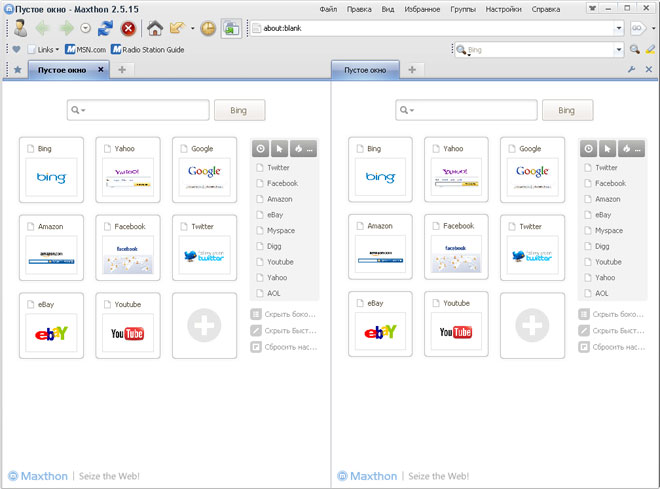This screenshot has height=489, width=660.
Task: Click the user profile icon in toolbar
Action: 20,28
